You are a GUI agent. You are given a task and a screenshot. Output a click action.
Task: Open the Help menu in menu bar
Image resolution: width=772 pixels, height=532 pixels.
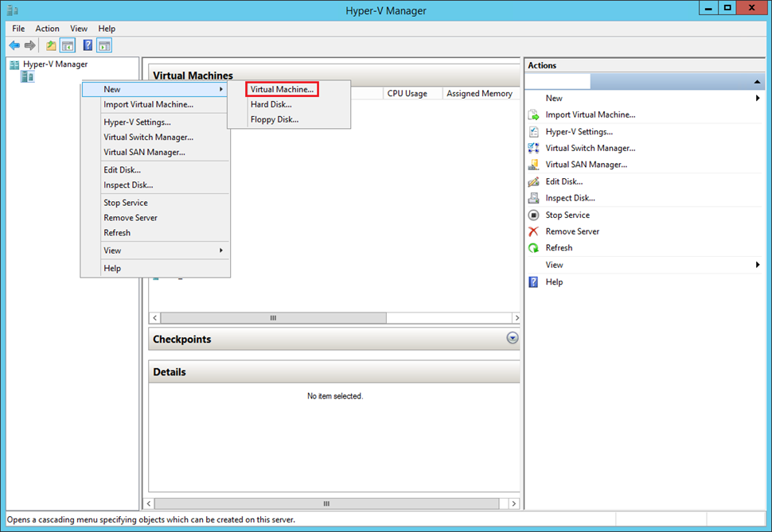point(107,29)
